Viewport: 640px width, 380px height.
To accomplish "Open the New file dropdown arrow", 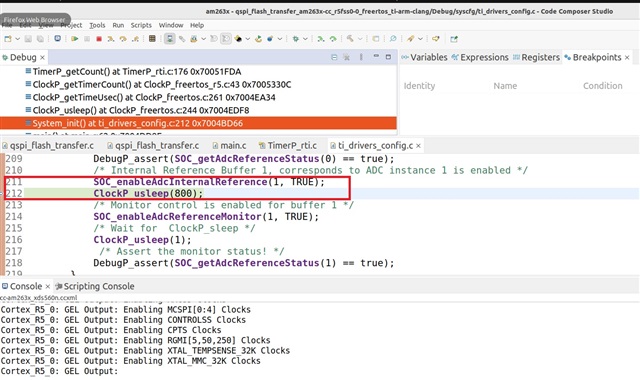I will coord(18,39).
